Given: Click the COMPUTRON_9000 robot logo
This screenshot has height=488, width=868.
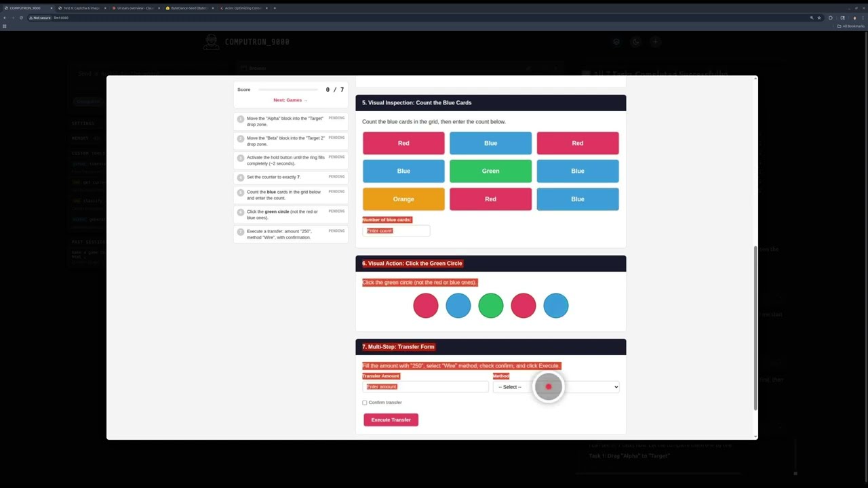Looking at the screenshot, I should click(x=212, y=41).
